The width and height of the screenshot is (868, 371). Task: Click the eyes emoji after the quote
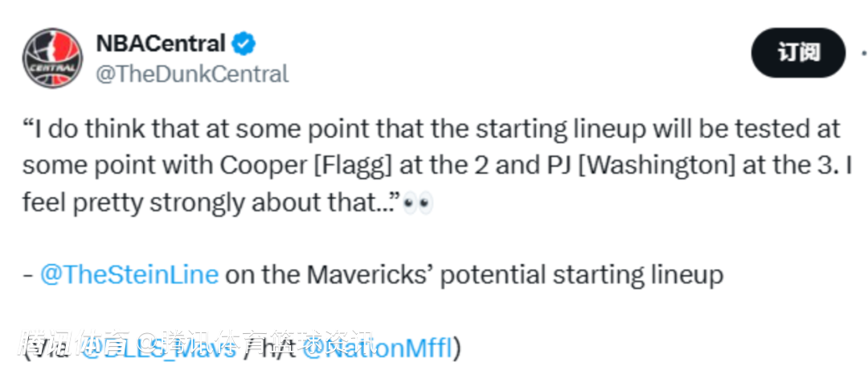(419, 204)
